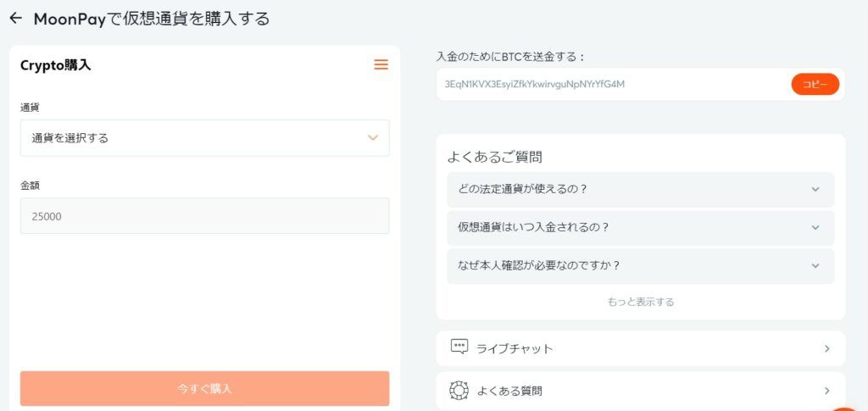This screenshot has height=411, width=868.
Task: Click the 入金のためにBTCを送金する label text
Action: [510, 57]
